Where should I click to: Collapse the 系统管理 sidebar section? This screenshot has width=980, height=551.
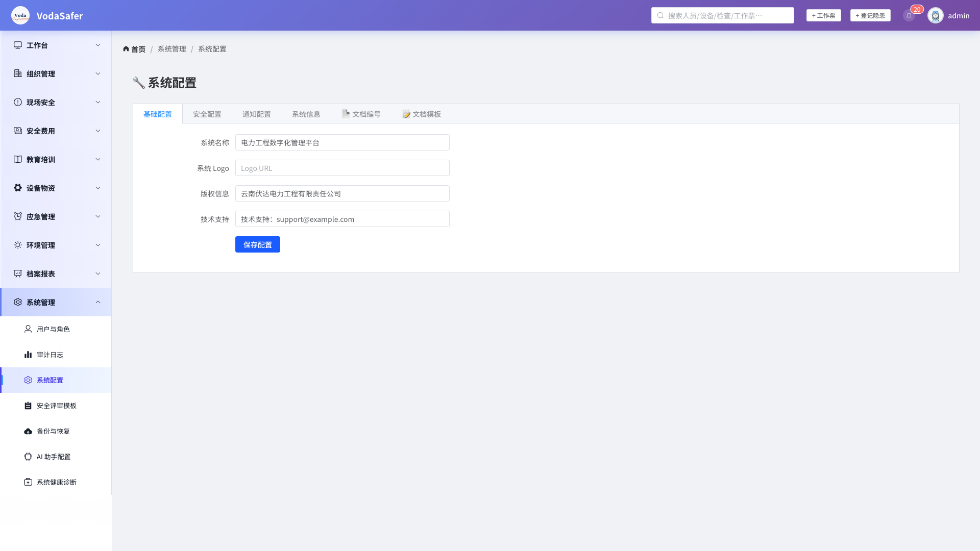[x=56, y=302]
